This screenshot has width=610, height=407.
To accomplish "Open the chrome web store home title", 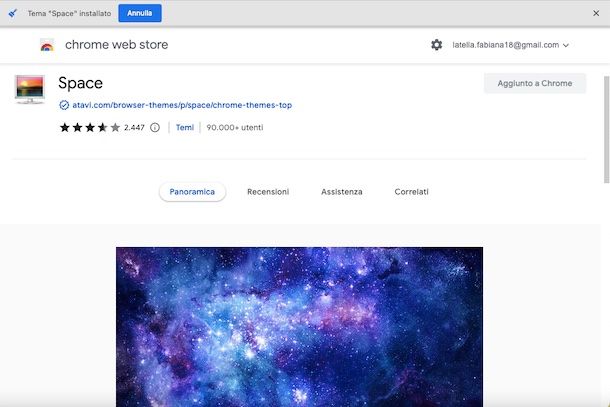I will [x=116, y=45].
